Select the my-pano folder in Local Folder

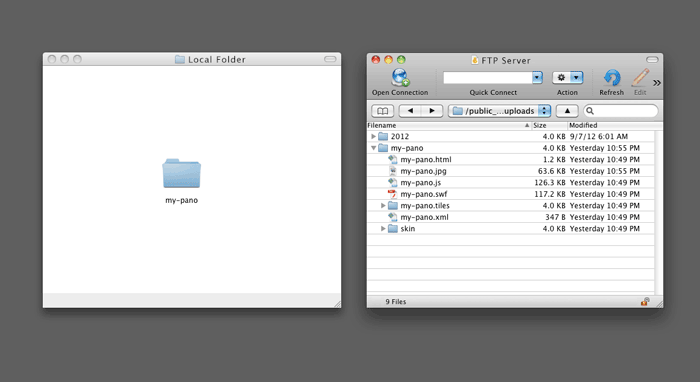[181, 173]
